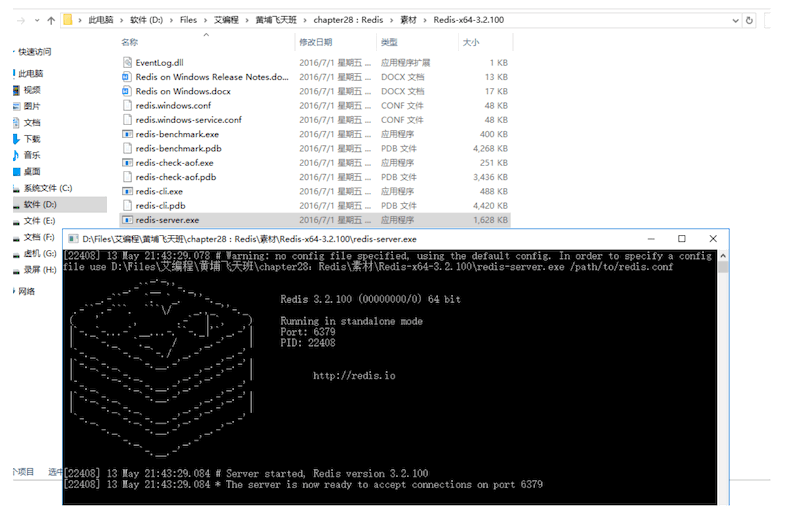Viewport: 792px width, 520px height.
Task: Click the redis-check-aof.exe application icon
Action: 127,163
